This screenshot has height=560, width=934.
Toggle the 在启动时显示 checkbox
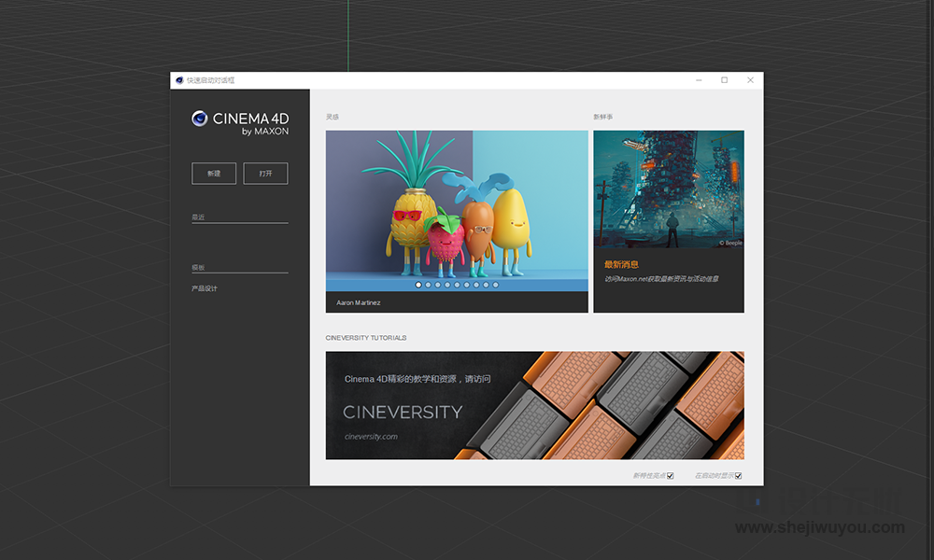(x=738, y=475)
